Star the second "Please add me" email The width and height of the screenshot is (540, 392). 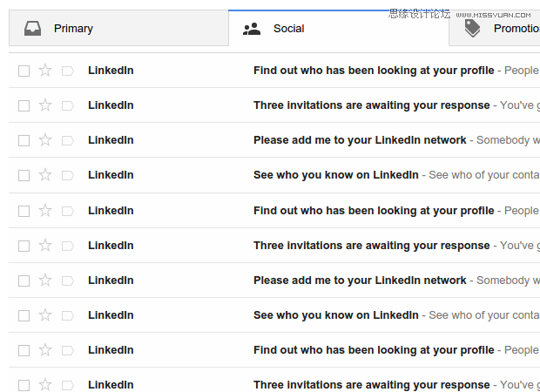pos(45,280)
